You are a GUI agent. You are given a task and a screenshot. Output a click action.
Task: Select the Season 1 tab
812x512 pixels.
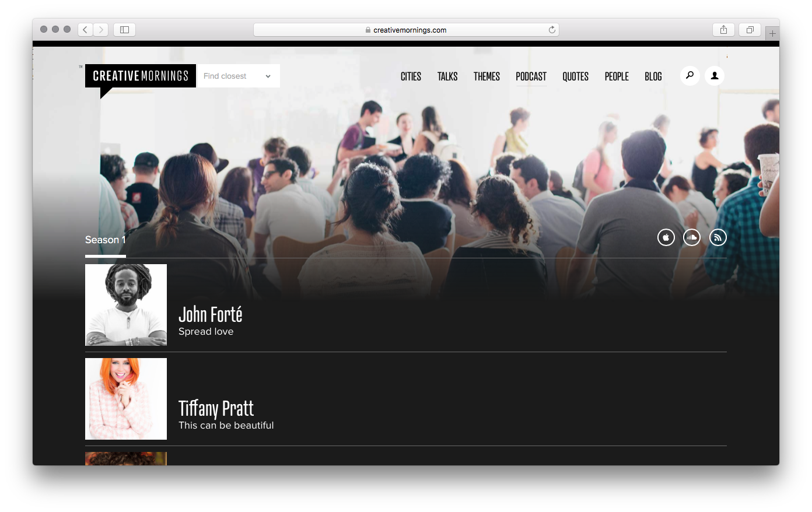pos(106,240)
